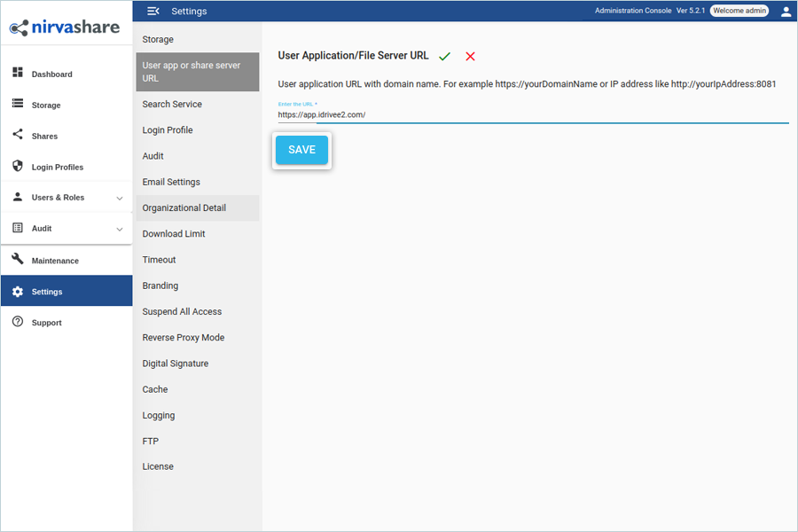Expand the Audit chevron in the sidebar
Viewport: 798px width, 532px height.
[120, 229]
